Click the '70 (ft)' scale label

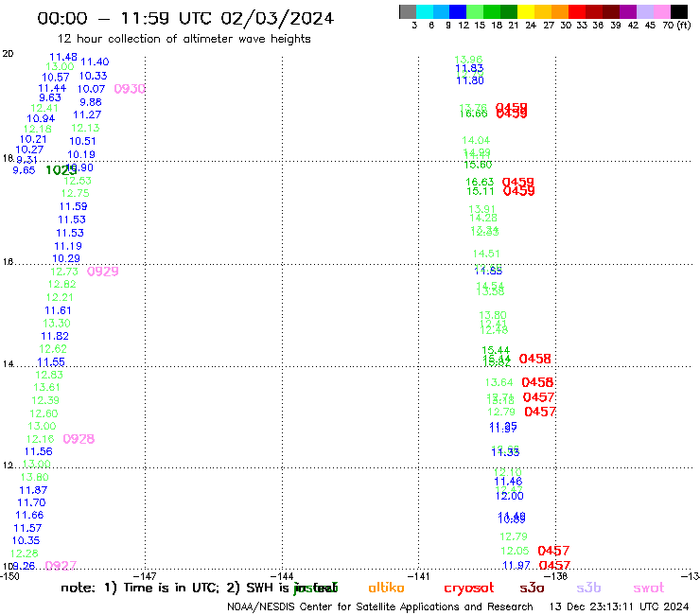coord(676,25)
